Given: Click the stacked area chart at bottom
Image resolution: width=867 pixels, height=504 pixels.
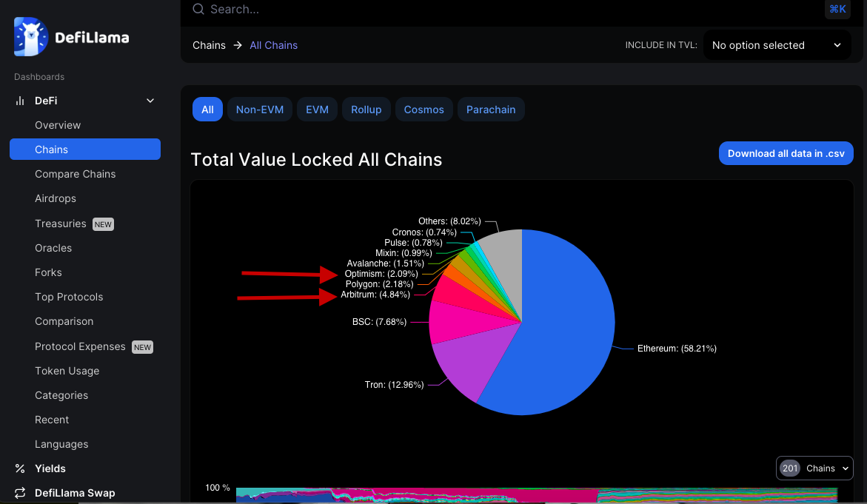Looking at the screenshot, I should pos(536,495).
